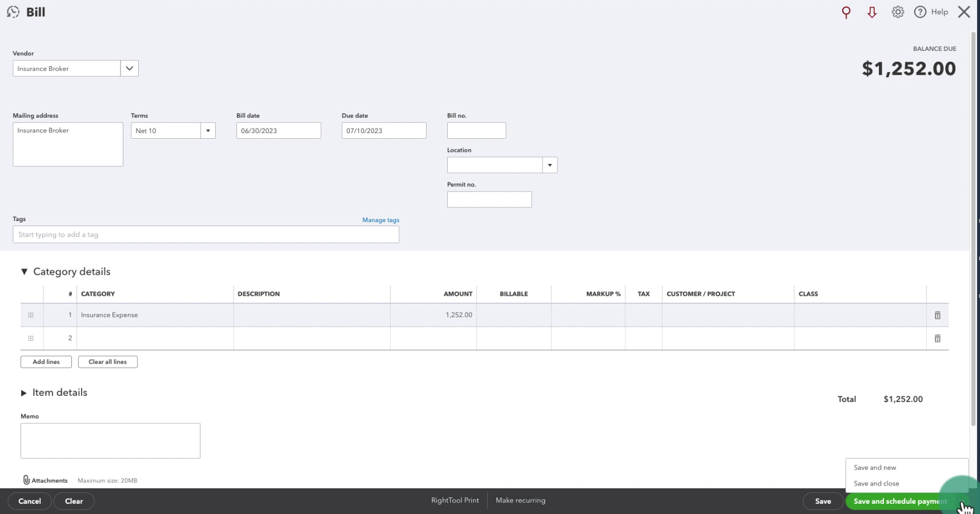
Task: Click the Balance due $1,252.00 amount
Action: (x=909, y=69)
